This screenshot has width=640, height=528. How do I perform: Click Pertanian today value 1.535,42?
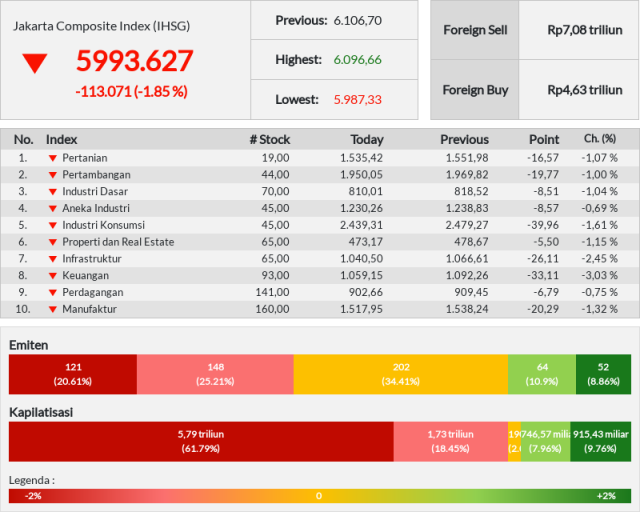pos(362,158)
